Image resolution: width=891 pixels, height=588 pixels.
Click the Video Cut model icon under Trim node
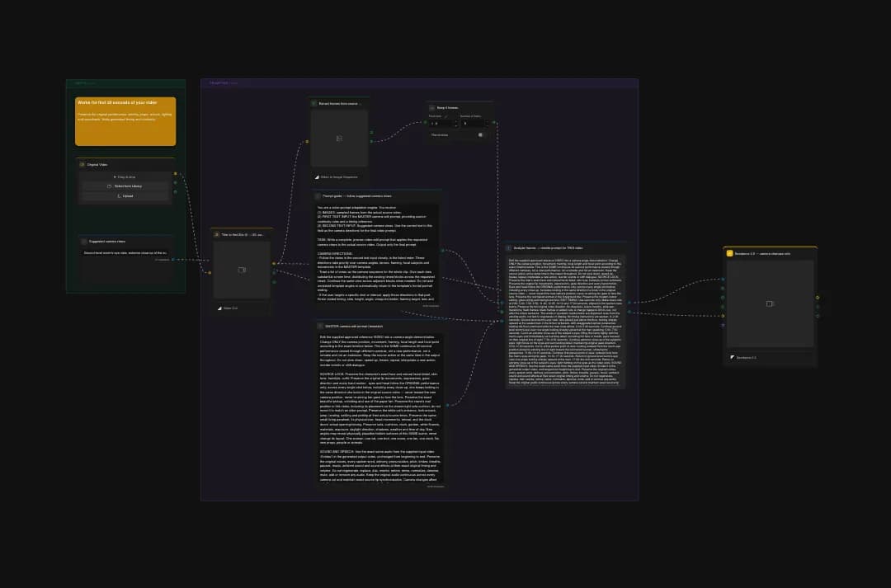(219, 308)
